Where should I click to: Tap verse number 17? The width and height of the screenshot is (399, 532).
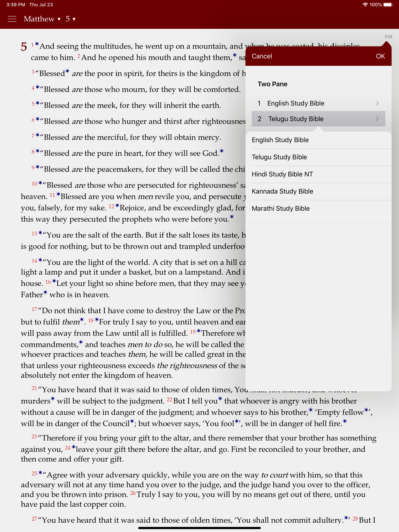click(x=34, y=309)
